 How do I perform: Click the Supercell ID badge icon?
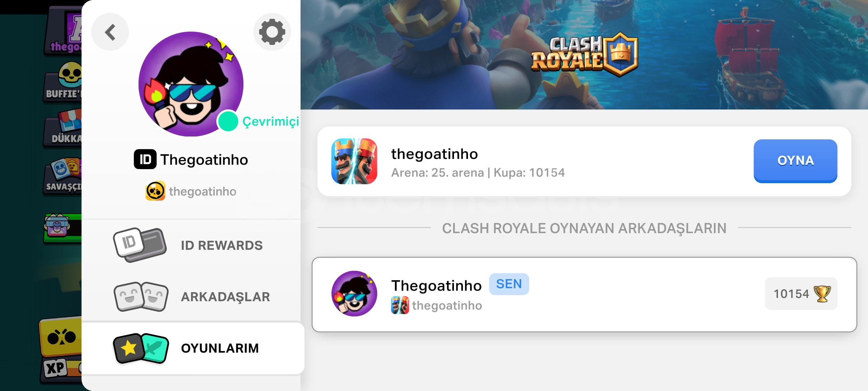coord(145,159)
